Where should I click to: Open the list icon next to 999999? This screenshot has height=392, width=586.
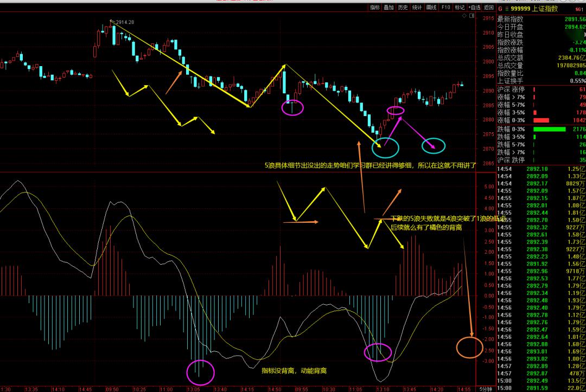pyautogui.click(x=507, y=9)
